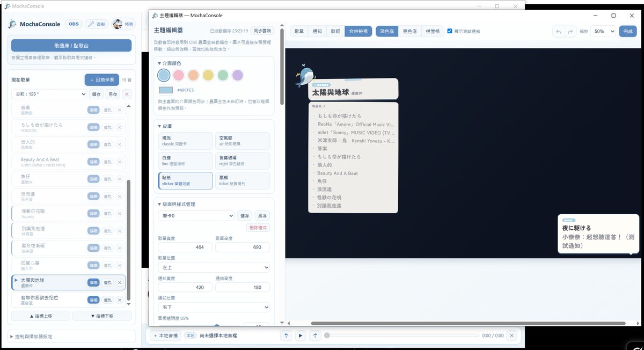Collapse the 版面與樣式管理 section
Viewport: 644px width, 350px height.
click(176, 204)
